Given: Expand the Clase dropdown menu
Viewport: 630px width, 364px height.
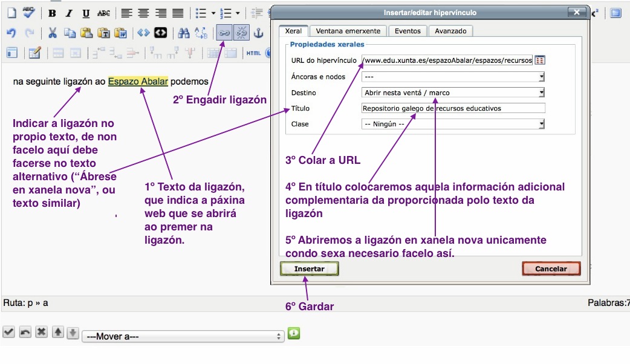Looking at the screenshot, I should tap(542, 124).
